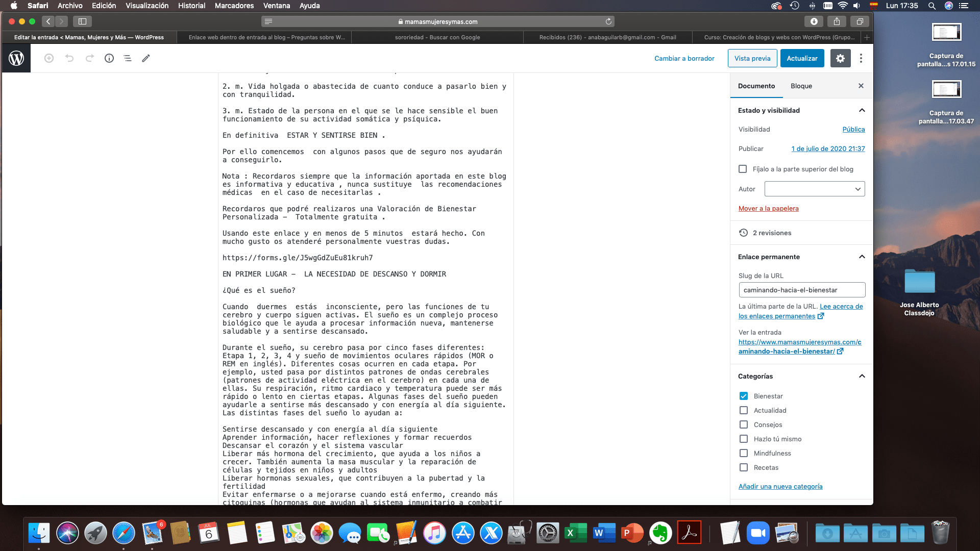
Task: Switch to Gmail Recibidos tab
Action: 607,37
